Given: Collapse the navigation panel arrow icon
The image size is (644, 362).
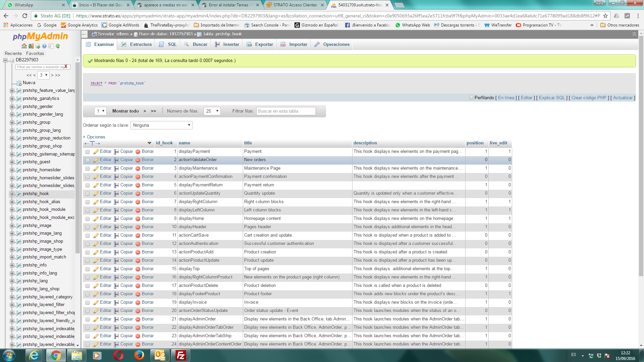Looking at the screenshot, I should click(85, 34).
